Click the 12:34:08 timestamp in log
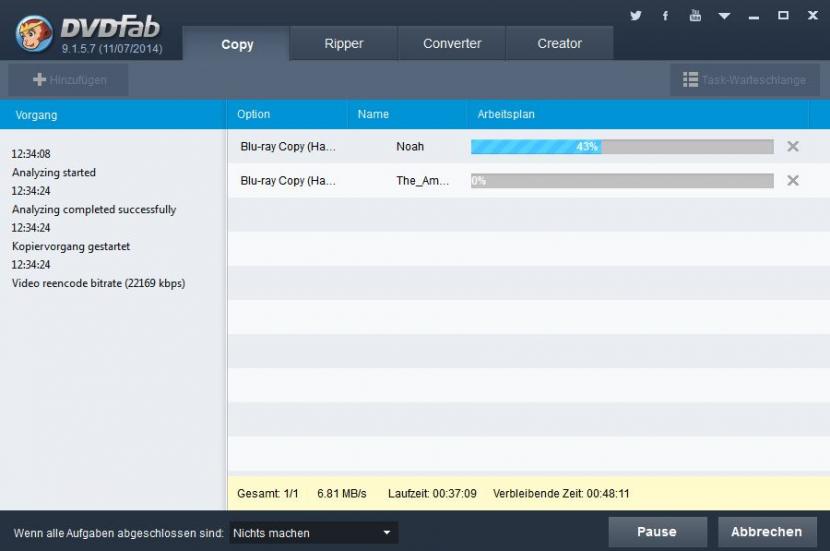 (x=31, y=154)
